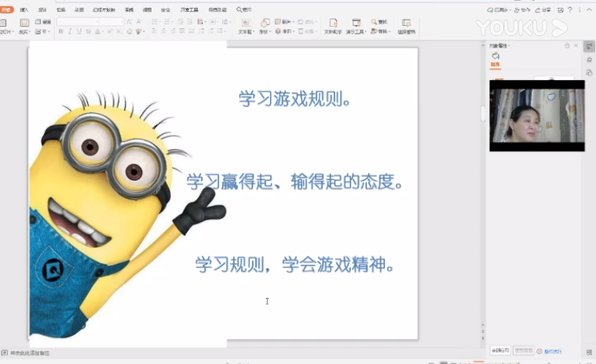
Task: Toggle Underline formatting in the ribbon
Action: click(x=79, y=31)
